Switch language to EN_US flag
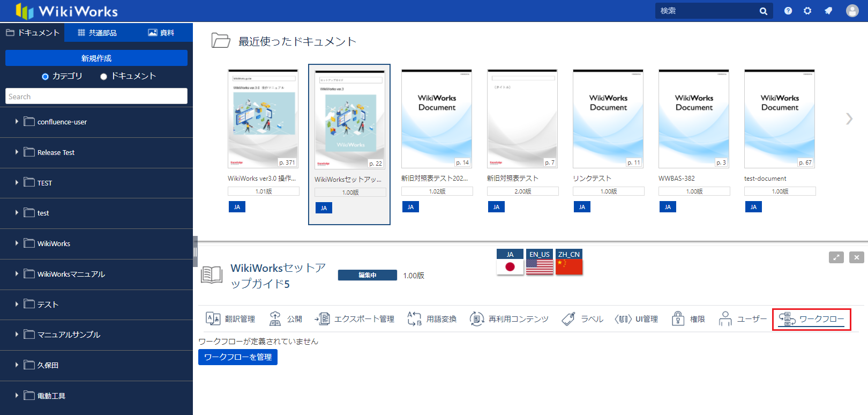The width and height of the screenshot is (868, 415). click(x=540, y=262)
